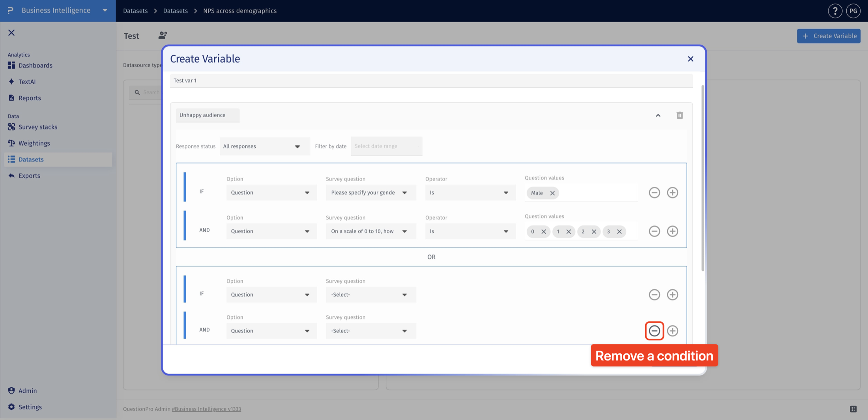This screenshot has width=868, height=420.
Task: Click the Test var 1 name field
Action: point(431,81)
